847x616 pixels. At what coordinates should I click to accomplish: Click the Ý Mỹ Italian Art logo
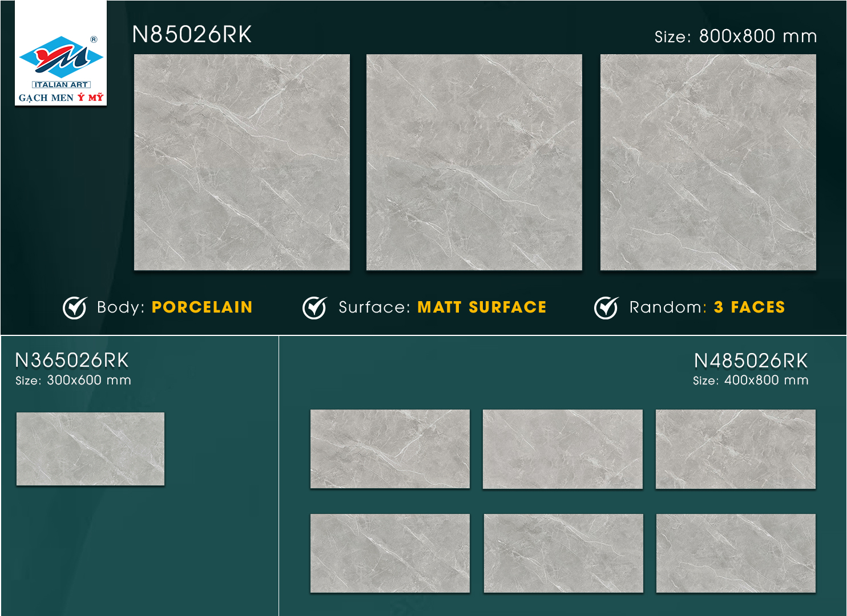tap(61, 54)
